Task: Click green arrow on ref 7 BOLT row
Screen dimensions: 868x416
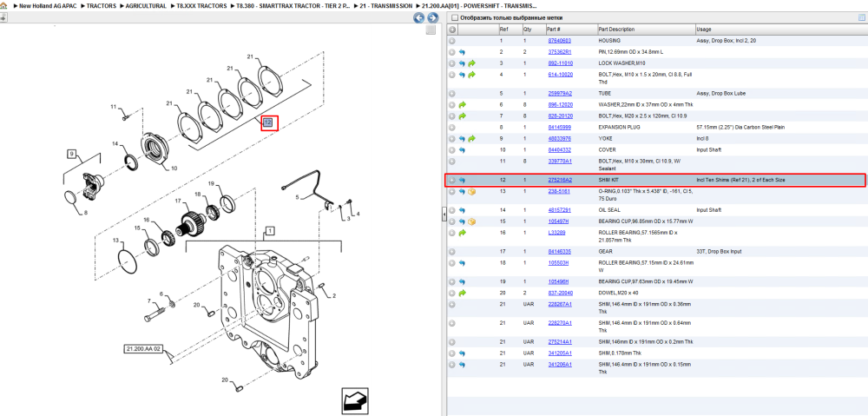Action: 463,116
